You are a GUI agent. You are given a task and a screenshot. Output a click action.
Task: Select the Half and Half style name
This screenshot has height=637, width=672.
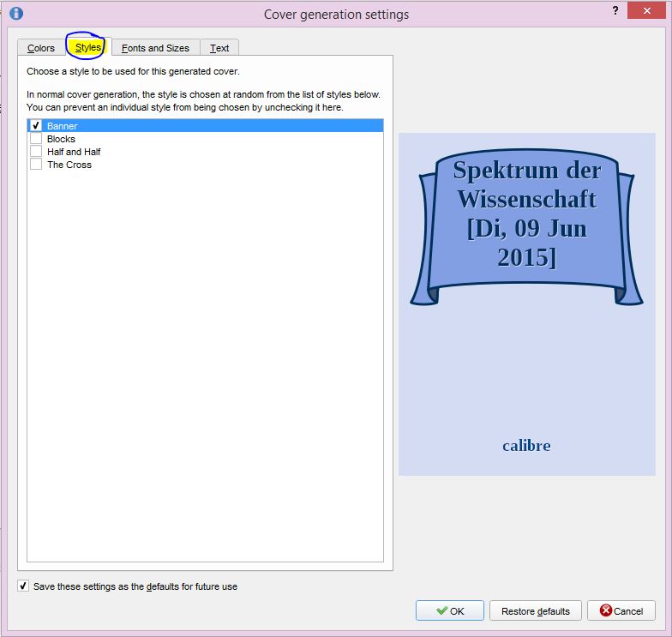74,152
